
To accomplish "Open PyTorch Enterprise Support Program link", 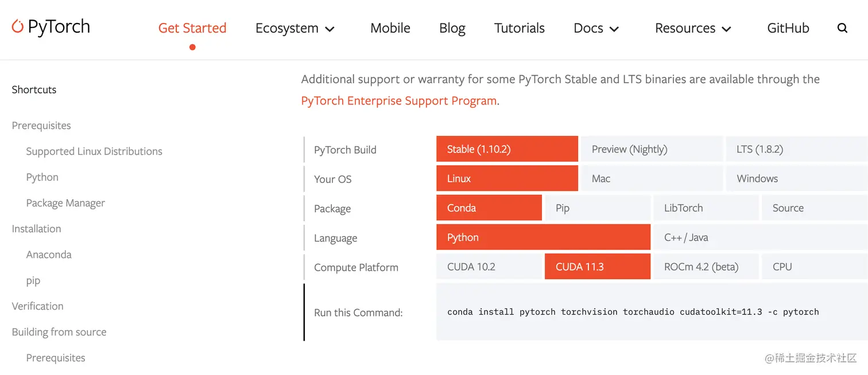I will [399, 101].
